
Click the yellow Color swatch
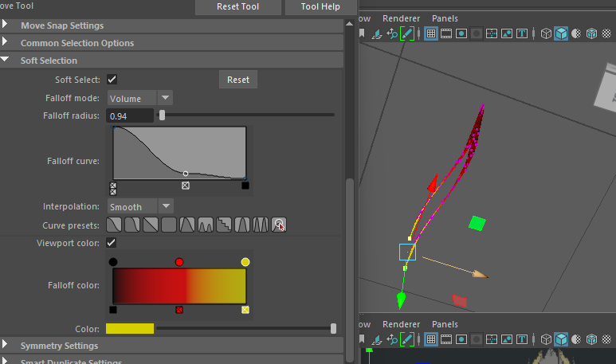click(x=130, y=328)
